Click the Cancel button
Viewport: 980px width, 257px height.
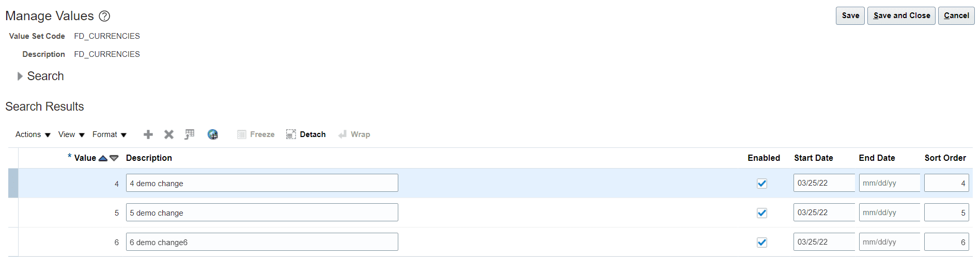coord(956,16)
